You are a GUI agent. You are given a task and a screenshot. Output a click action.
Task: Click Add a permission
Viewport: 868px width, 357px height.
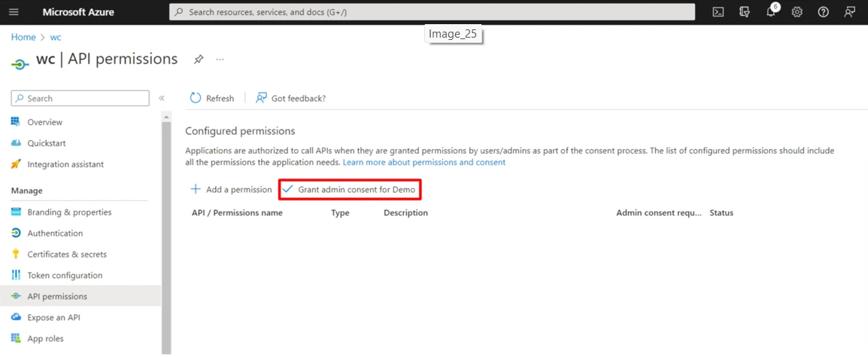pyautogui.click(x=238, y=189)
